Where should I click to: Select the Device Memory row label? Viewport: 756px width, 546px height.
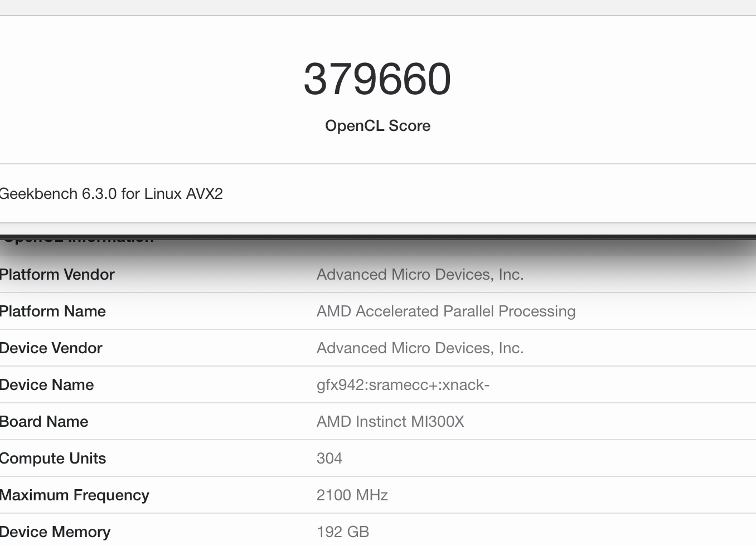click(x=55, y=532)
